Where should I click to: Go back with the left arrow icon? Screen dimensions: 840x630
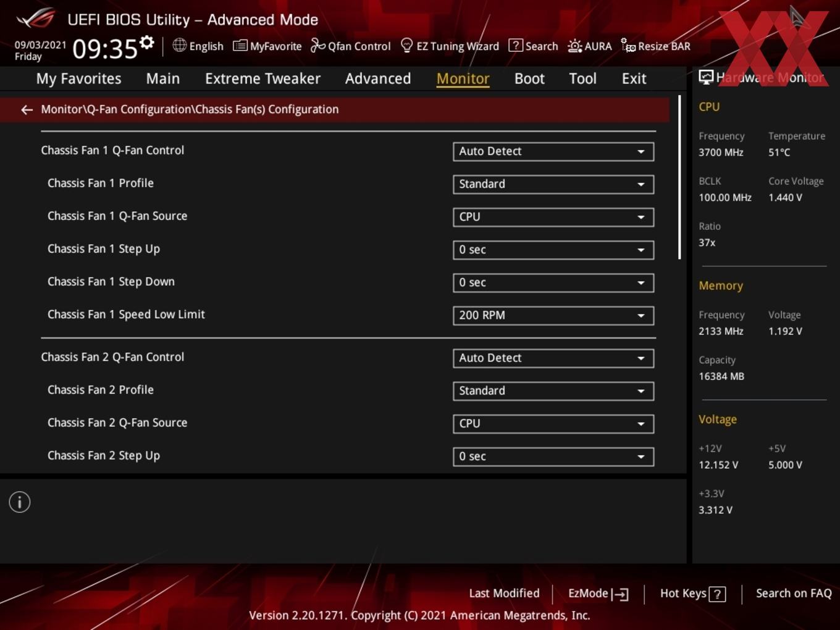click(27, 110)
